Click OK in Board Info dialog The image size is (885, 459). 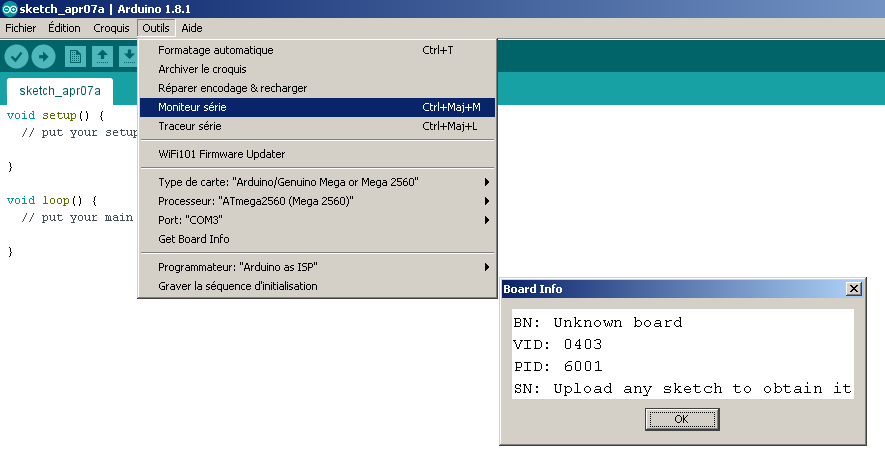(682, 419)
